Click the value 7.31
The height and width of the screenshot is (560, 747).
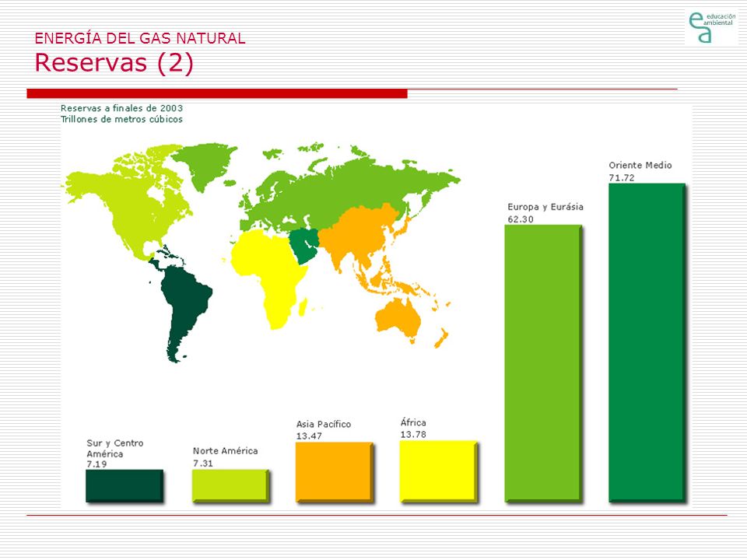click(203, 464)
